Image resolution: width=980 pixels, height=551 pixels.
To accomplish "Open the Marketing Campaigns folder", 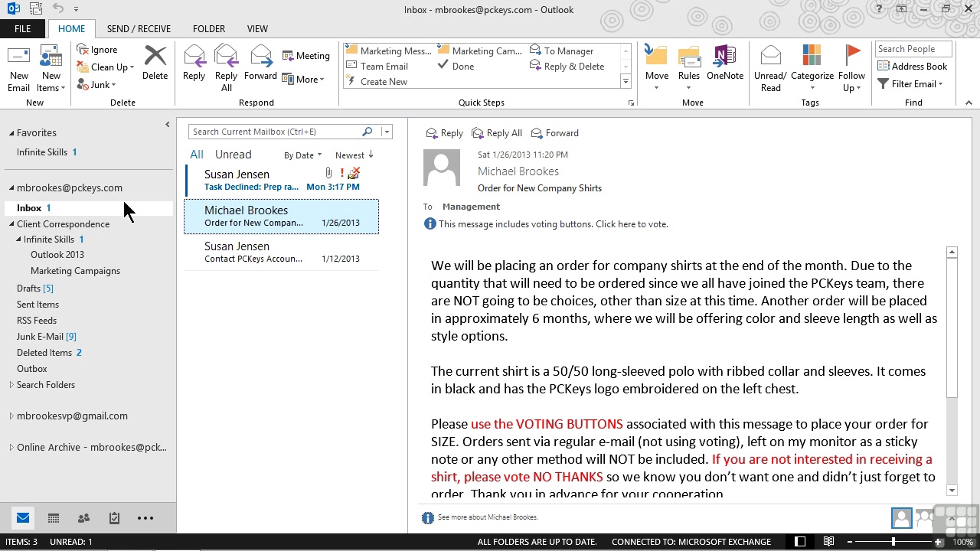I will coord(75,271).
